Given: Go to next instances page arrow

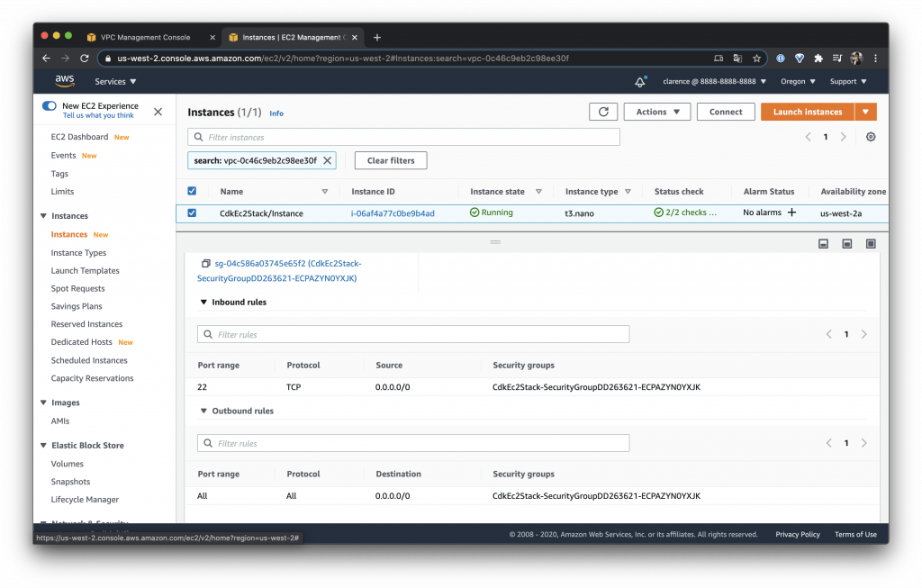Looking at the screenshot, I should tap(843, 137).
